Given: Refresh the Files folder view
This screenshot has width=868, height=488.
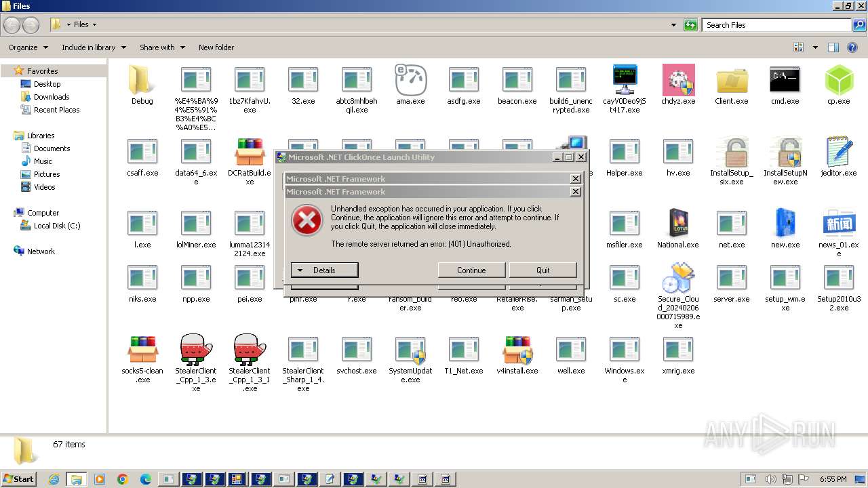Looking at the screenshot, I should click(690, 25).
